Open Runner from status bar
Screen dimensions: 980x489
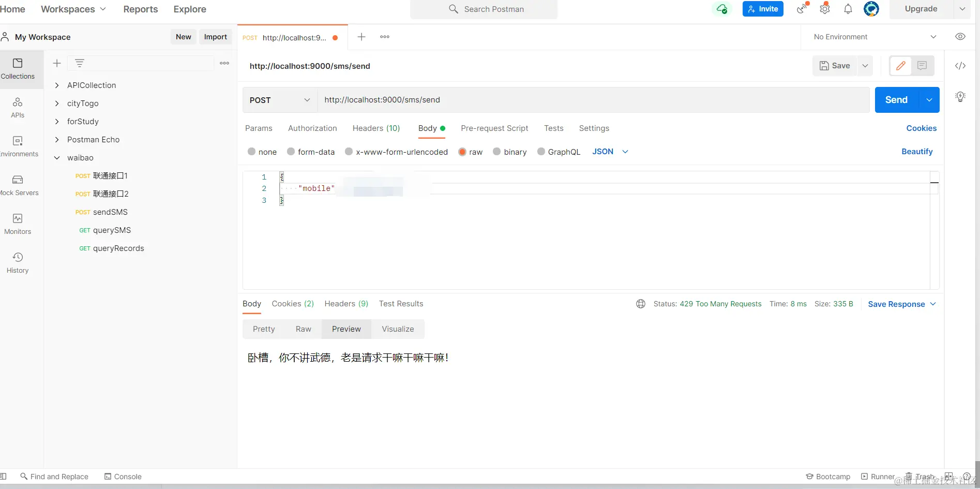pos(878,477)
